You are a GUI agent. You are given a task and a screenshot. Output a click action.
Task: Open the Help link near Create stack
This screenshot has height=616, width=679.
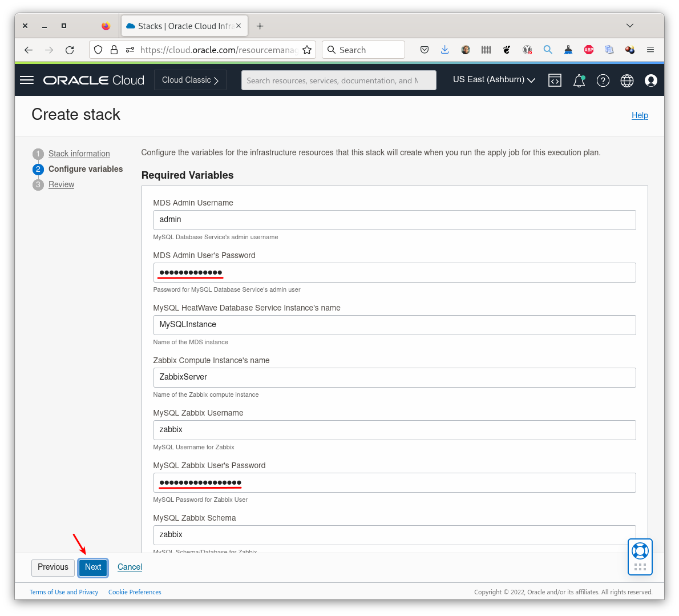[640, 115]
